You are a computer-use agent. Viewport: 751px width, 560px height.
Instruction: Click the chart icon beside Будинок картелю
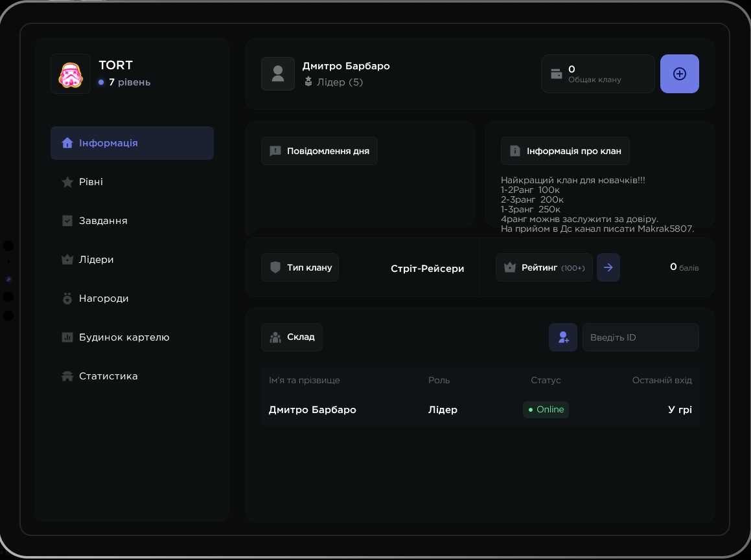pos(67,337)
